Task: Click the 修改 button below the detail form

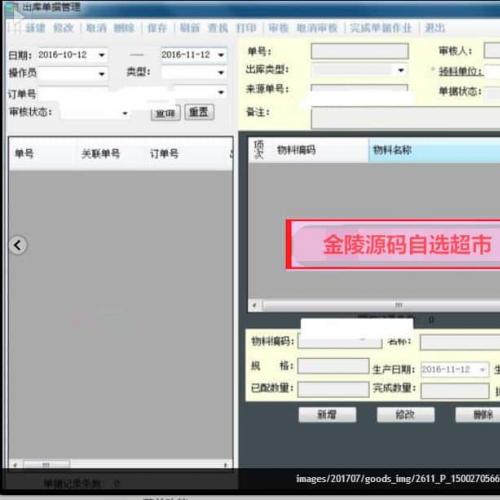Action: (x=405, y=415)
